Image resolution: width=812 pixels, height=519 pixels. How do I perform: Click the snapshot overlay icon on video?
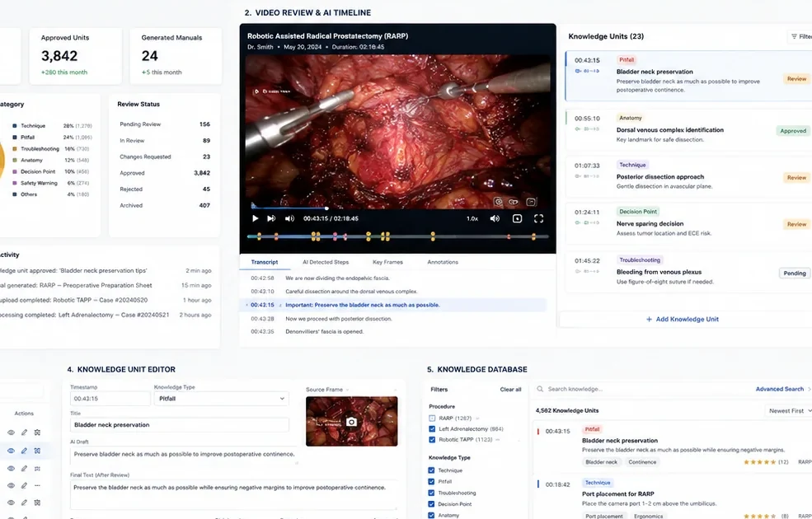[x=531, y=202]
